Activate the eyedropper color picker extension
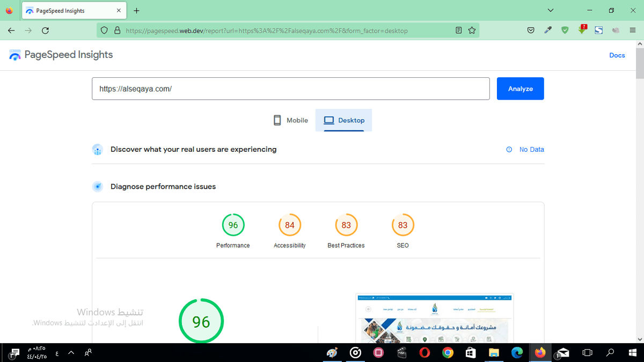 548,31
